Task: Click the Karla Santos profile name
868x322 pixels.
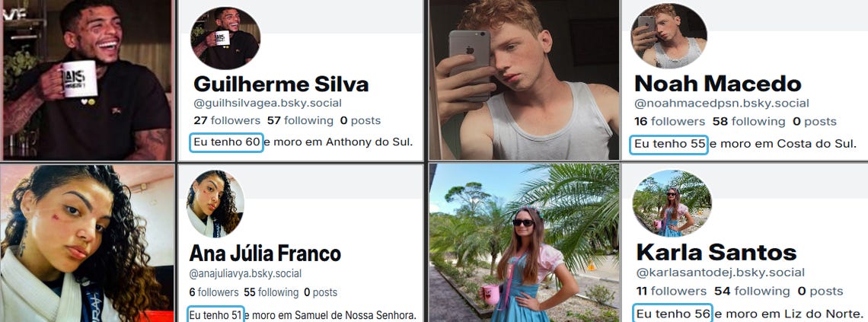Action: [x=716, y=253]
